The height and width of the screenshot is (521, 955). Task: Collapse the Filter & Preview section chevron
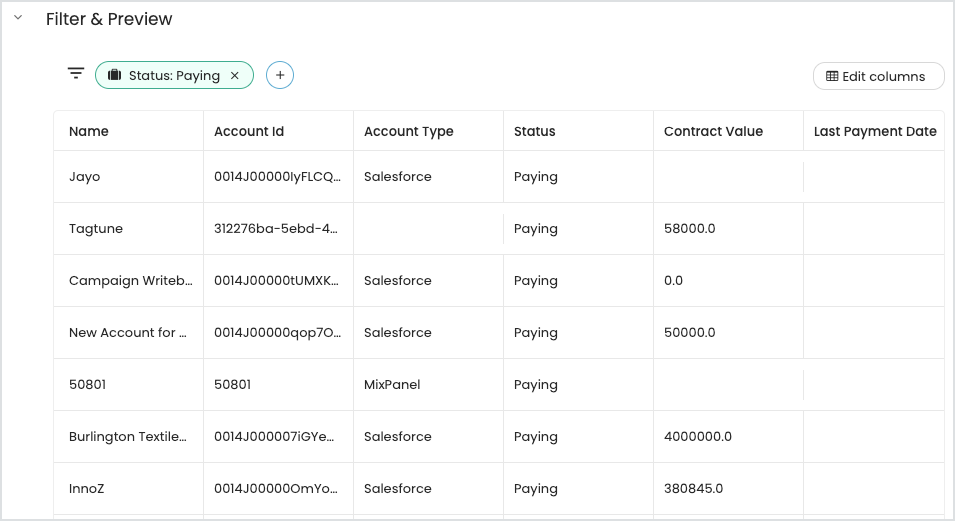[x=18, y=18]
